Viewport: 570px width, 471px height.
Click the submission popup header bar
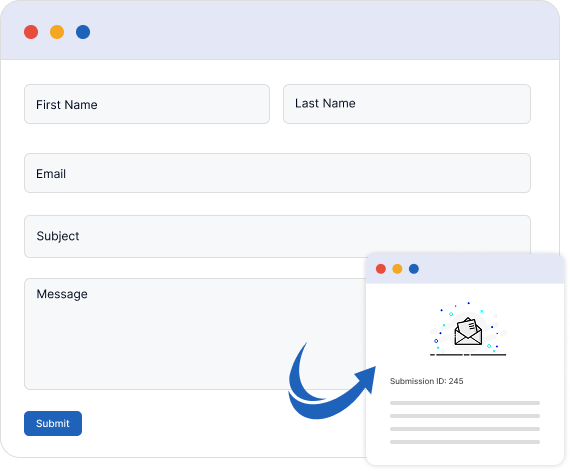coord(465,269)
